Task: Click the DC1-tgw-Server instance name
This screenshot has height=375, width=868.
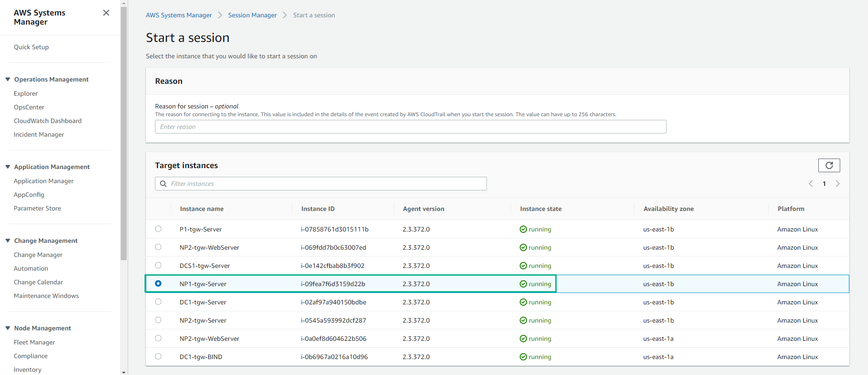Action: coord(203,302)
